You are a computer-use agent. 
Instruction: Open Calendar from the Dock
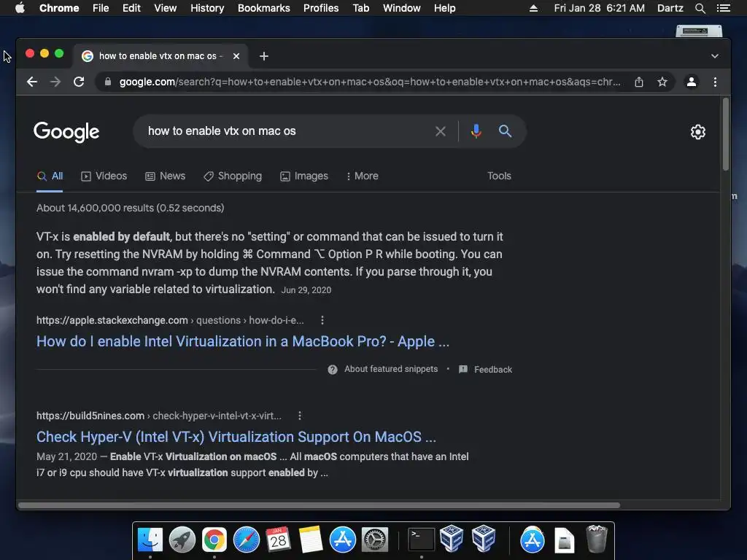[x=278, y=540]
